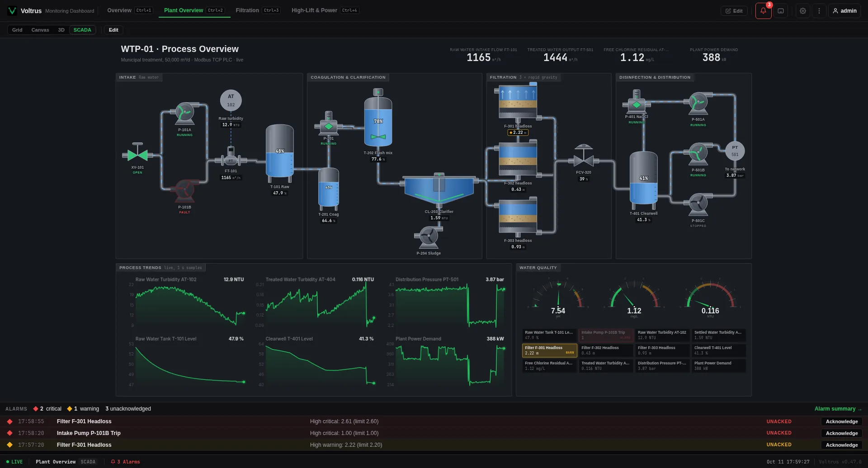This screenshot has height=468, width=868.
Task: Click the Voltrus logo icon
Action: tap(12, 10)
